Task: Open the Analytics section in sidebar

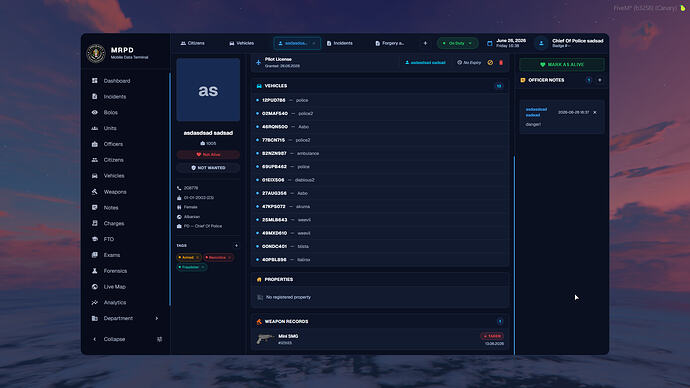Action: [x=115, y=303]
